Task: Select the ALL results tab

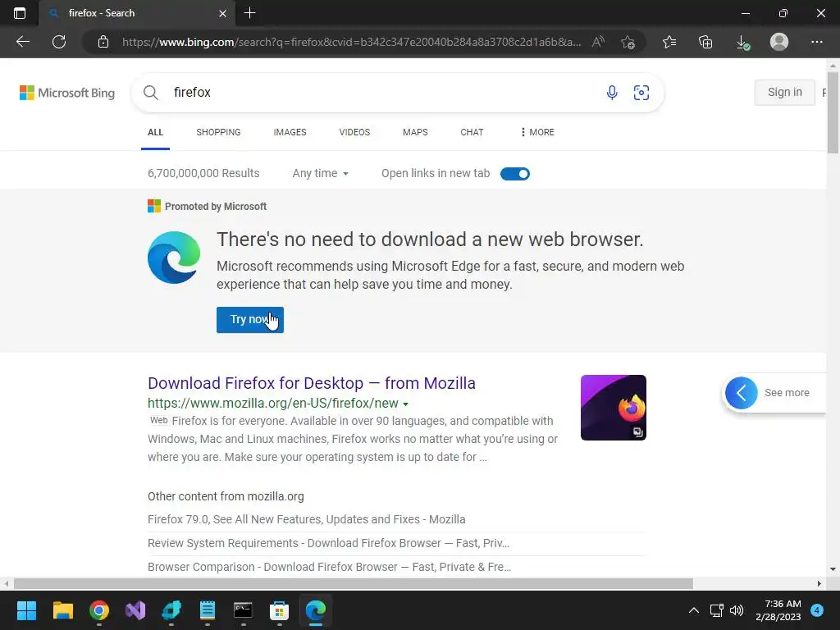Action: click(155, 132)
